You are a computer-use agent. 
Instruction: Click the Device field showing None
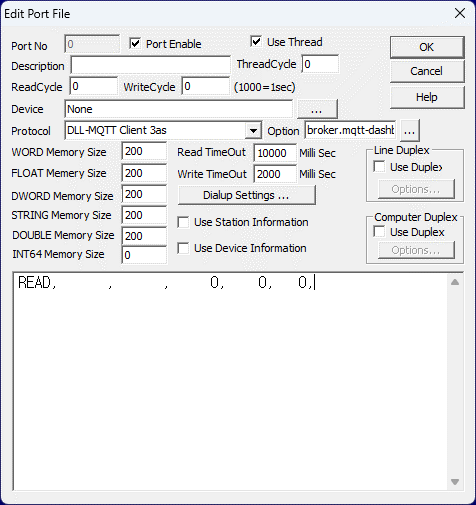179,109
